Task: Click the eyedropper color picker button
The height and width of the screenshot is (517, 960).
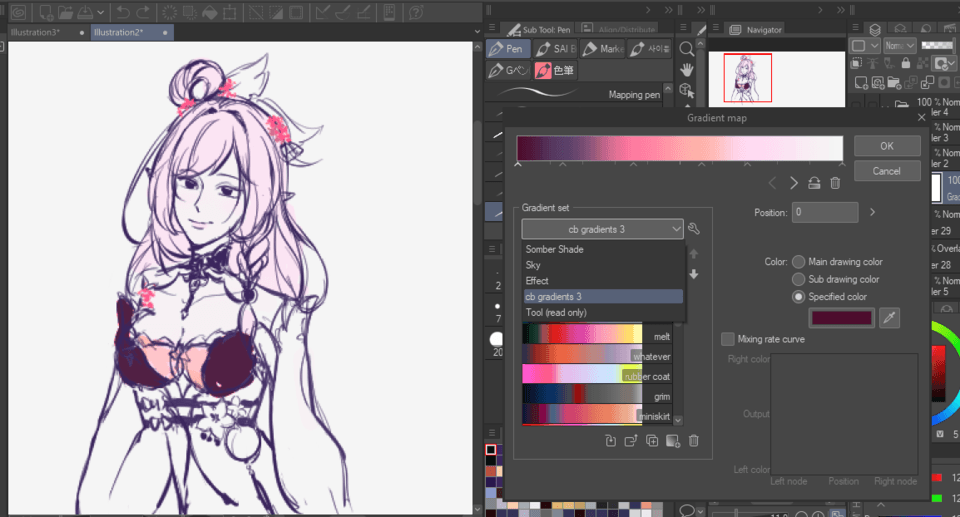Action: tap(890, 317)
